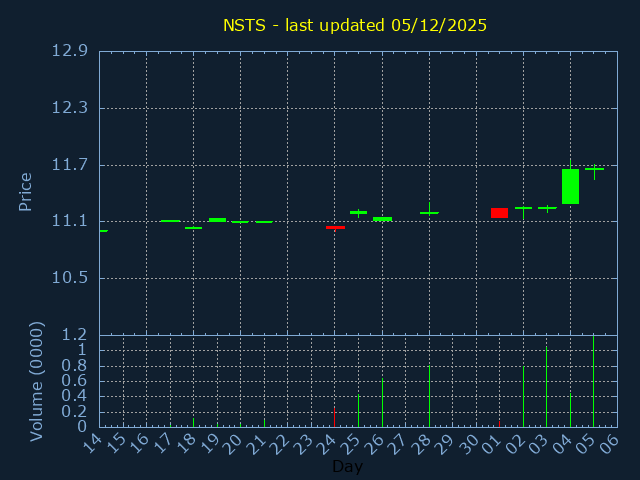
Task: Select the red volume bar on day 24
Action: click(334, 416)
